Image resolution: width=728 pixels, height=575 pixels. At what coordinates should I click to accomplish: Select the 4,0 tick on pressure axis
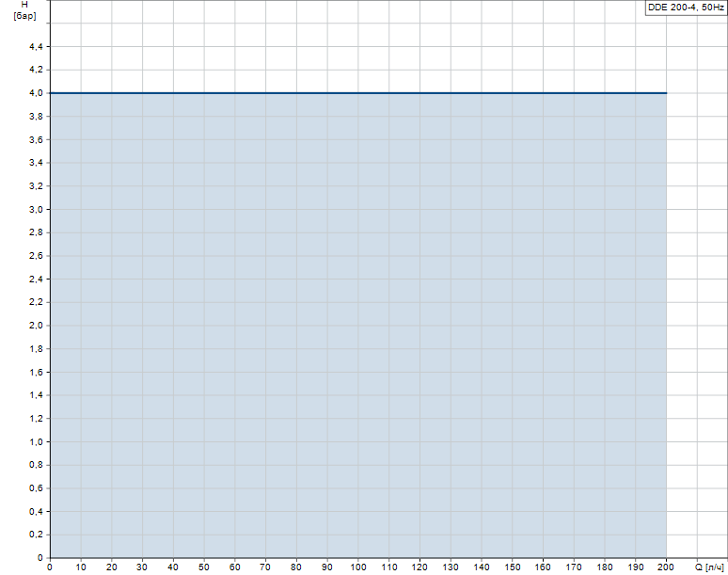coord(36,93)
